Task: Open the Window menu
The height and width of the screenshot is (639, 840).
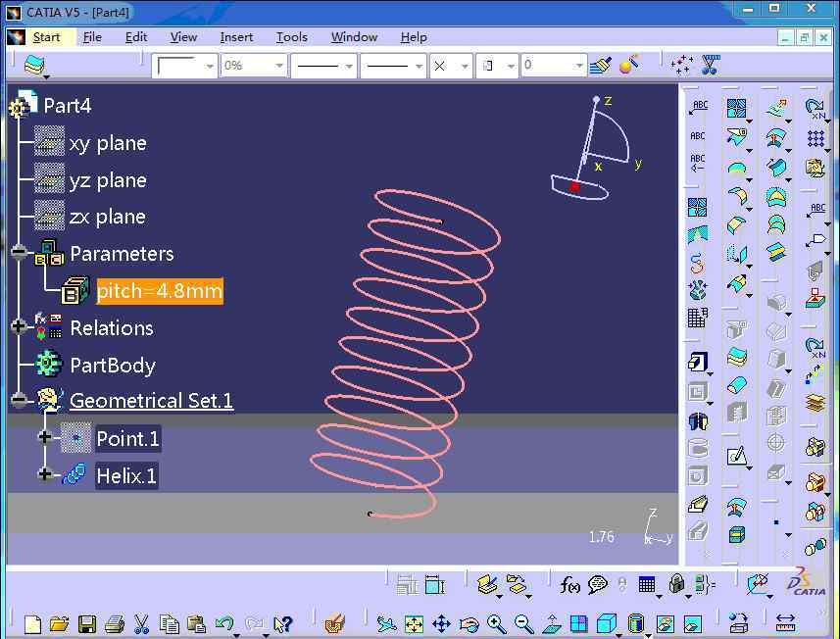Action: click(x=354, y=37)
